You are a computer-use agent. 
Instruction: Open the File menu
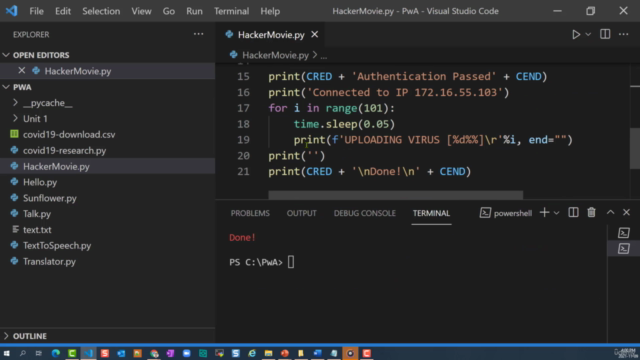(x=36, y=11)
